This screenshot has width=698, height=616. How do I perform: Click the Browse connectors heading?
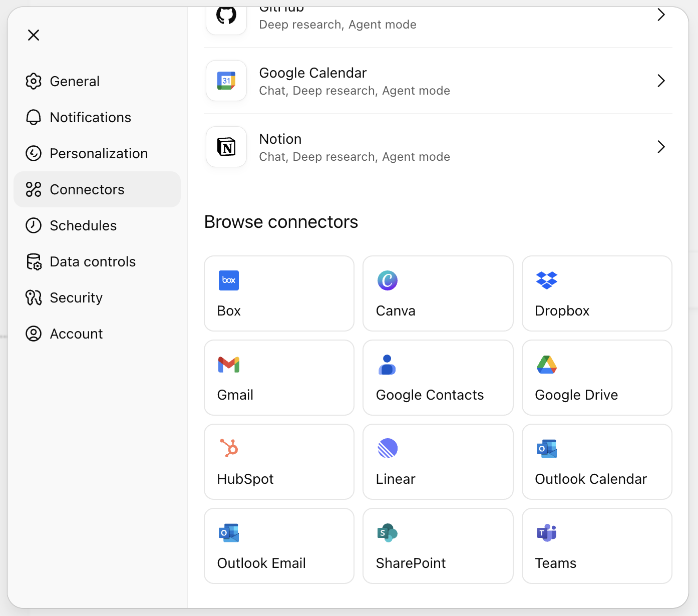point(281,222)
